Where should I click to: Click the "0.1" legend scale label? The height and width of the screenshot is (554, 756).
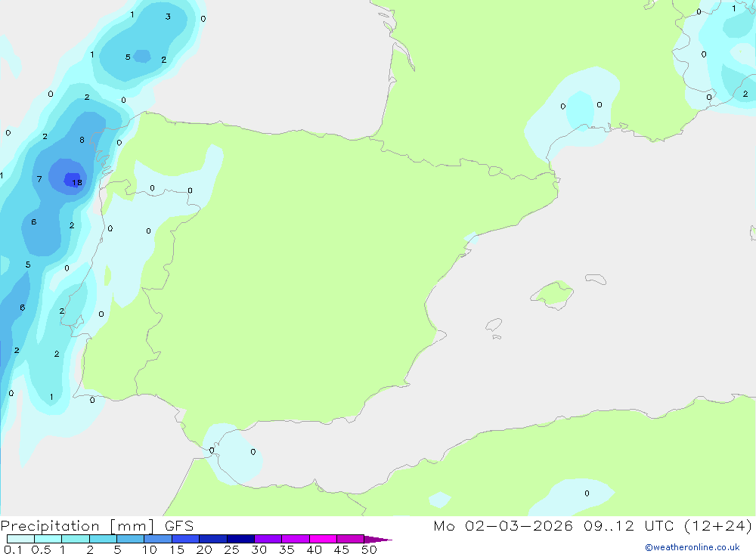tap(13, 549)
